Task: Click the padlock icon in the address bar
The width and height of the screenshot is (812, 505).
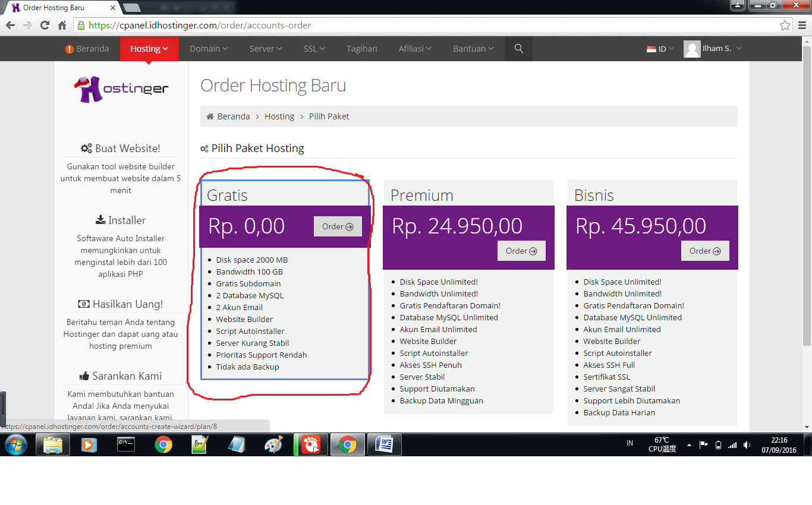Action: (80, 26)
